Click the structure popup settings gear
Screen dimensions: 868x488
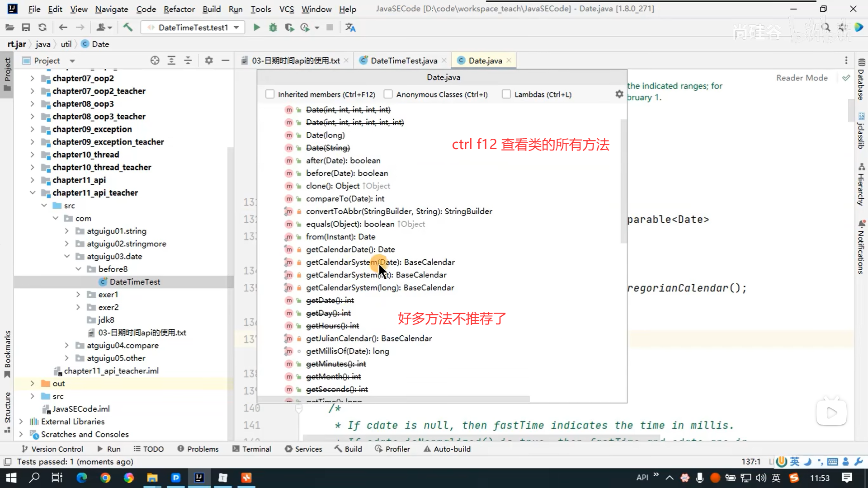click(619, 94)
